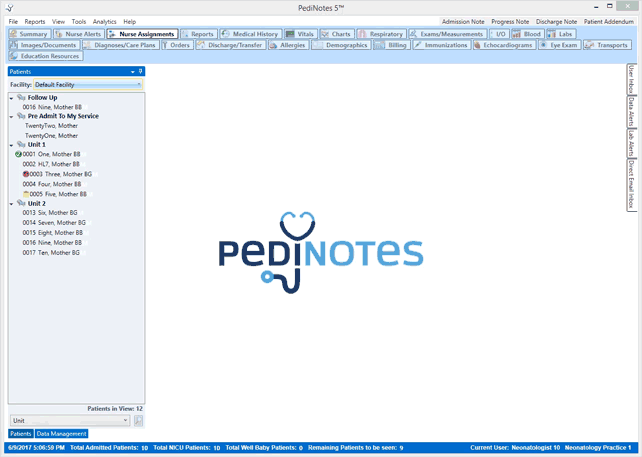Select Nurse Assignments toolbar button
The height and width of the screenshot is (457, 642).
pyautogui.click(x=142, y=34)
